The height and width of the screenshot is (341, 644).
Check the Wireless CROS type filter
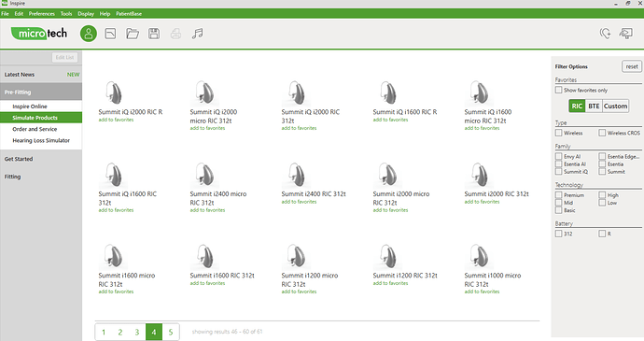click(602, 133)
